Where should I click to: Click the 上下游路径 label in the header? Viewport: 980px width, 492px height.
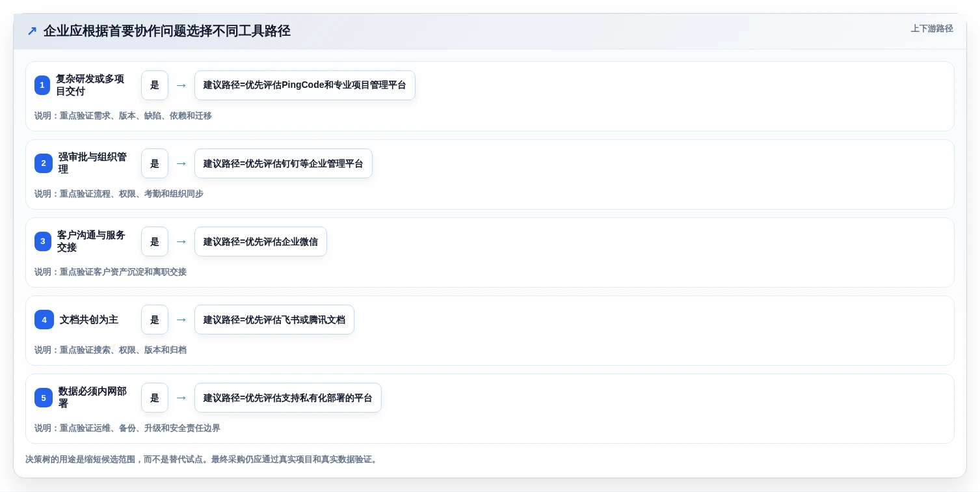click(x=932, y=29)
